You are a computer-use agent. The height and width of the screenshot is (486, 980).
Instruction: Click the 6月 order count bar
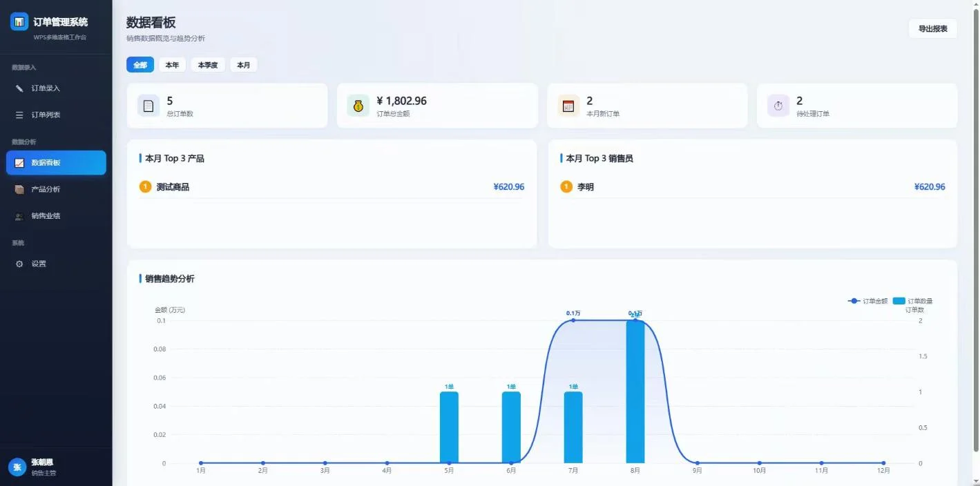coord(511,427)
